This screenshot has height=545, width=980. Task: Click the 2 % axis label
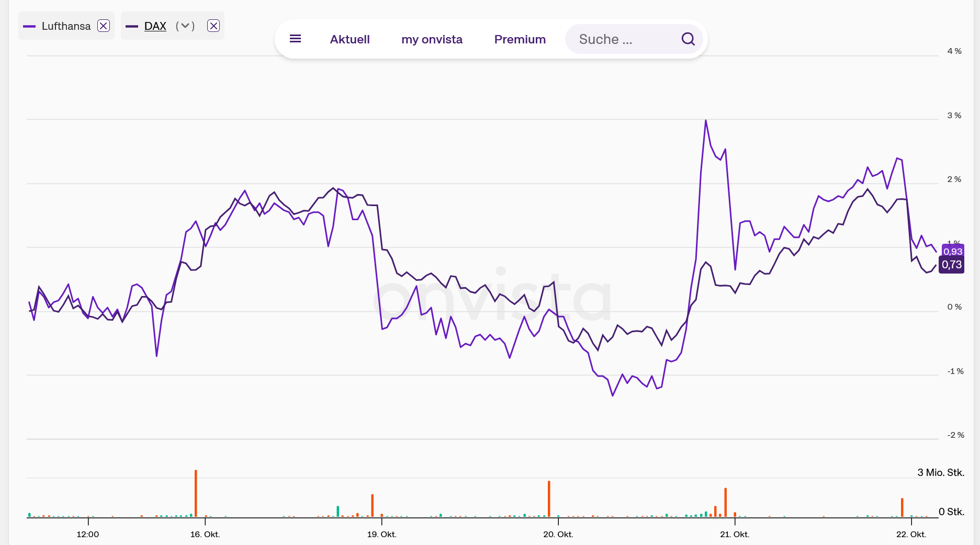[x=954, y=179]
